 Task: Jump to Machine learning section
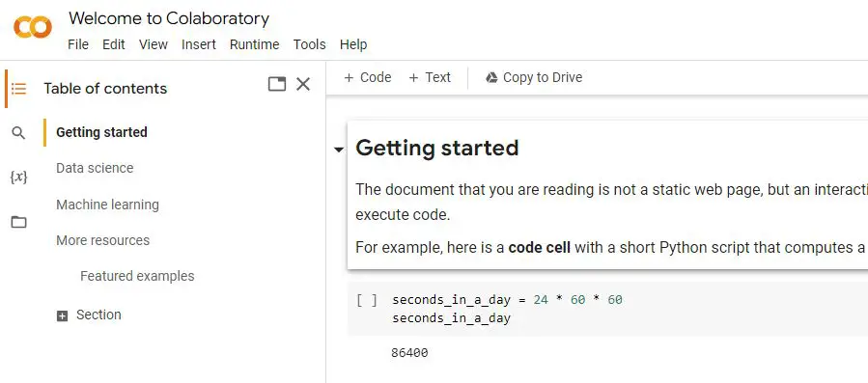[107, 205]
